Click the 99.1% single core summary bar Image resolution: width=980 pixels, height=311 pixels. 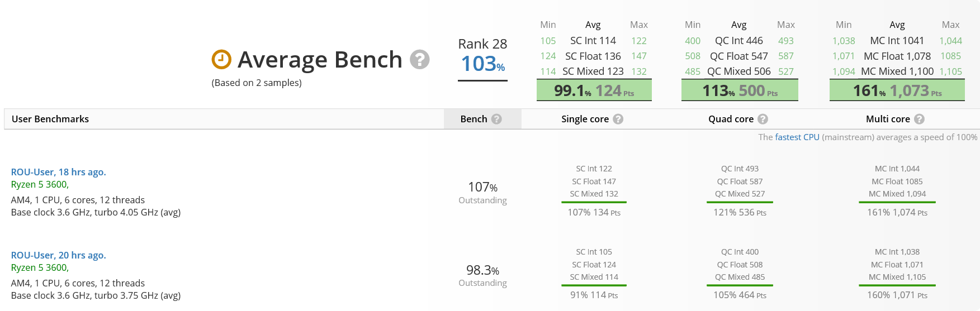pos(594,90)
